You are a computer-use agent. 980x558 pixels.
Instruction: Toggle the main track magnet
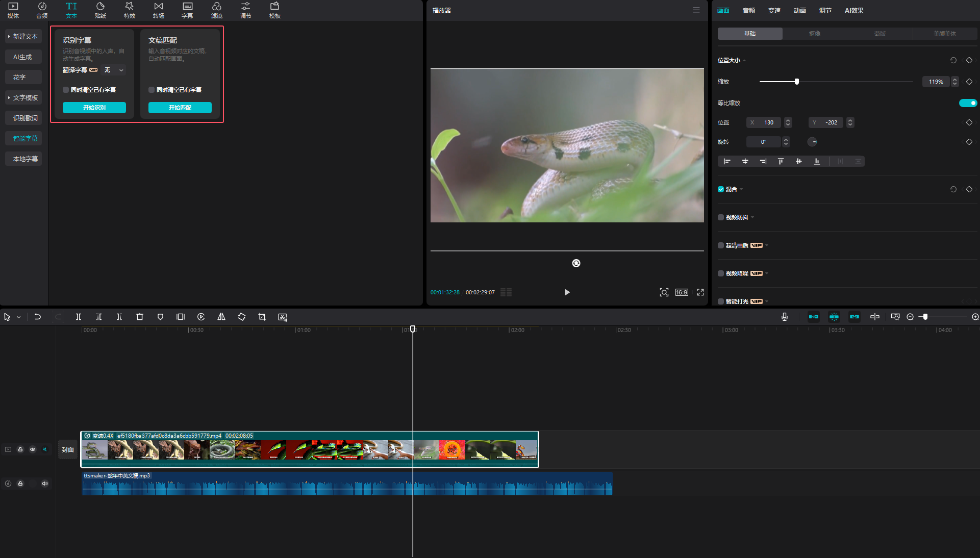click(814, 317)
